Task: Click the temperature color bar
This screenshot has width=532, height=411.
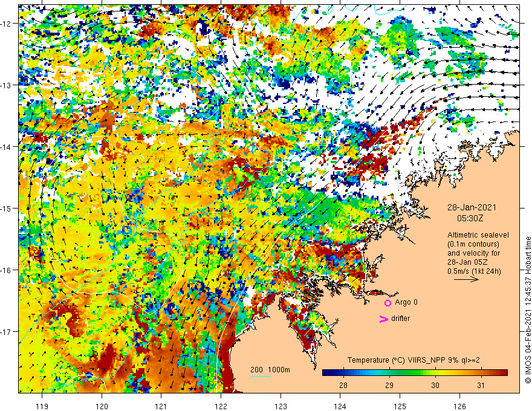Action: click(x=415, y=372)
